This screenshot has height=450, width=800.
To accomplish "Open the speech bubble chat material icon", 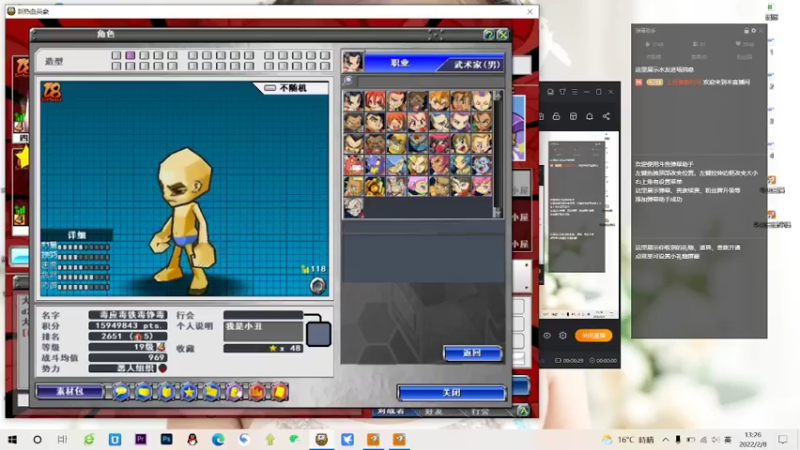I will click(121, 392).
